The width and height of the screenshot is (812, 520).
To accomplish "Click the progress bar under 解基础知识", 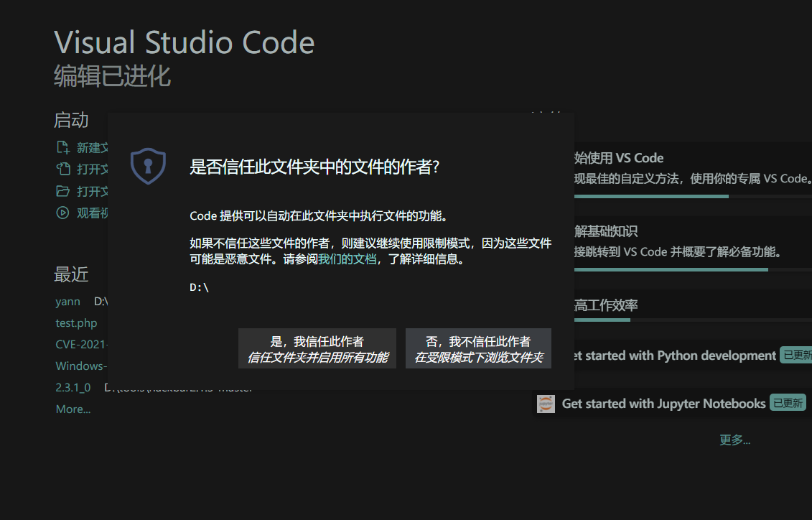I will (x=693, y=269).
